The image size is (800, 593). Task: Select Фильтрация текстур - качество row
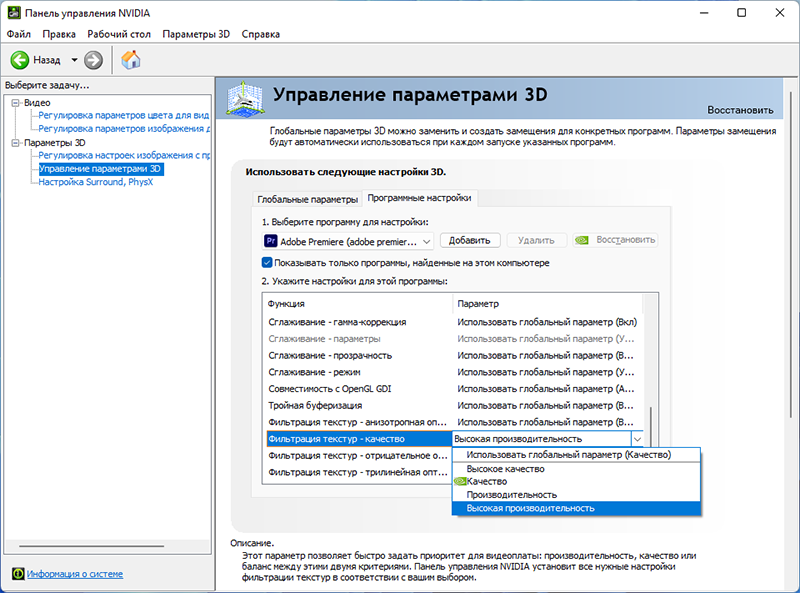[359, 439]
